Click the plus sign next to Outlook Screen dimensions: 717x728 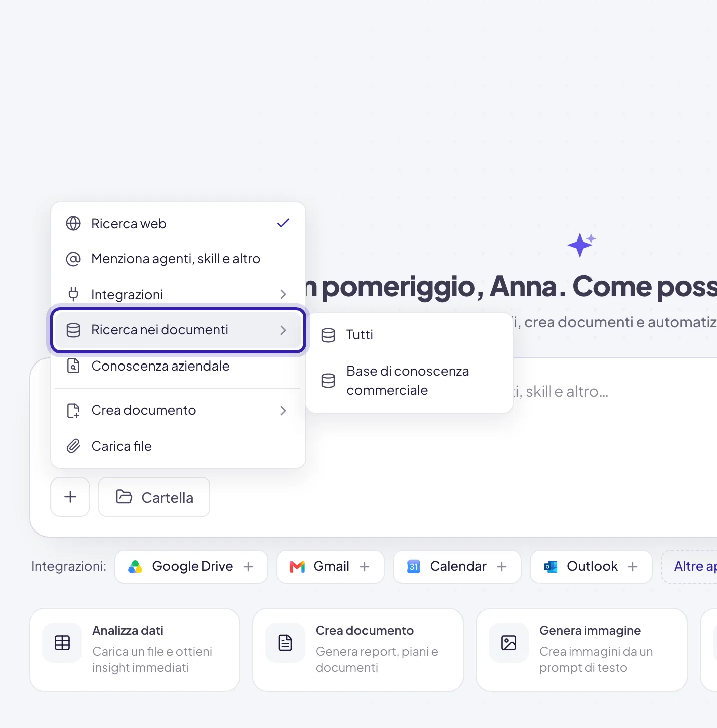coord(633,566)
